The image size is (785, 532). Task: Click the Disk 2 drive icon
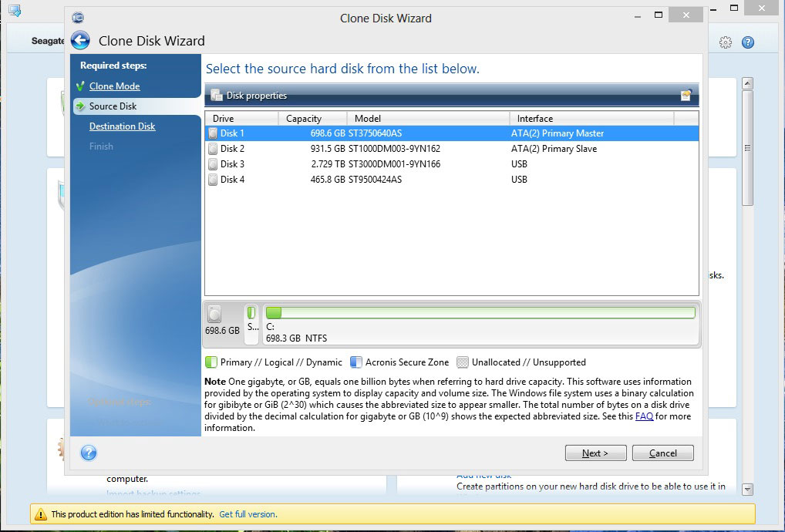pos(213,149)
